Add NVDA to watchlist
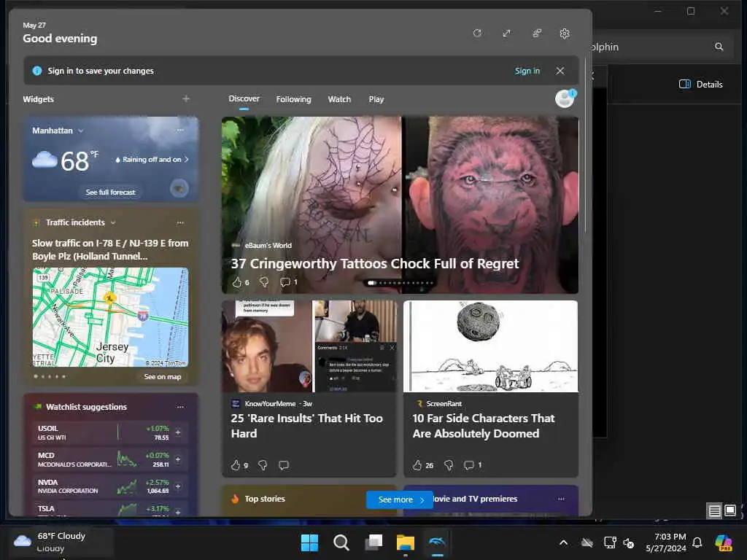This screenshot has height=560, width=747. (x=178, y=486)
